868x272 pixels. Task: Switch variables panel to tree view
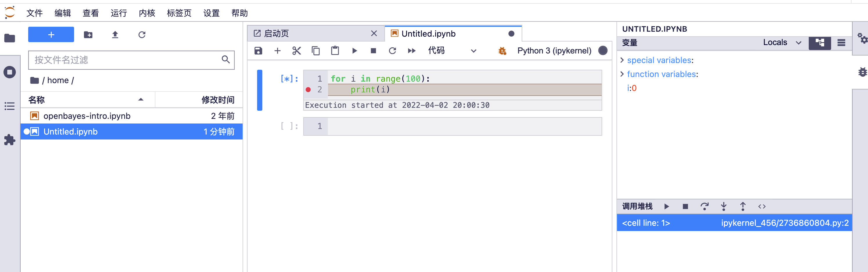(819, 43)
